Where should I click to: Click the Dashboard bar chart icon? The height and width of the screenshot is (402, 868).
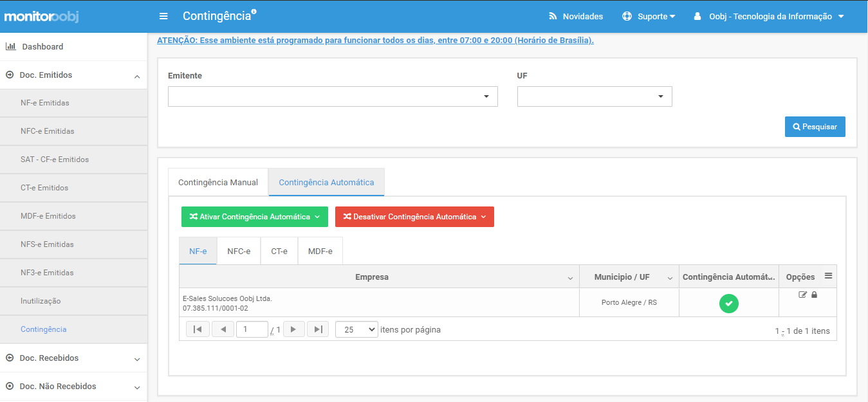(x=10, y=46)
